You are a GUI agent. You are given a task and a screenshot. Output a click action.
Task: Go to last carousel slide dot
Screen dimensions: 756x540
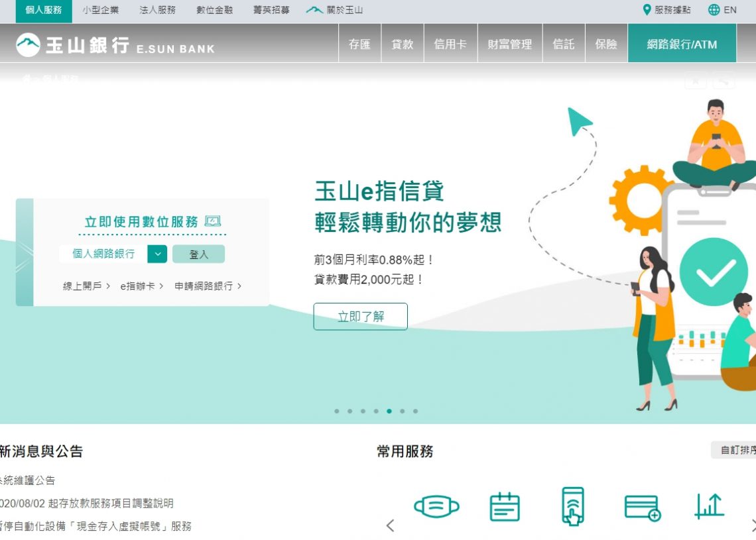[415, 411]
